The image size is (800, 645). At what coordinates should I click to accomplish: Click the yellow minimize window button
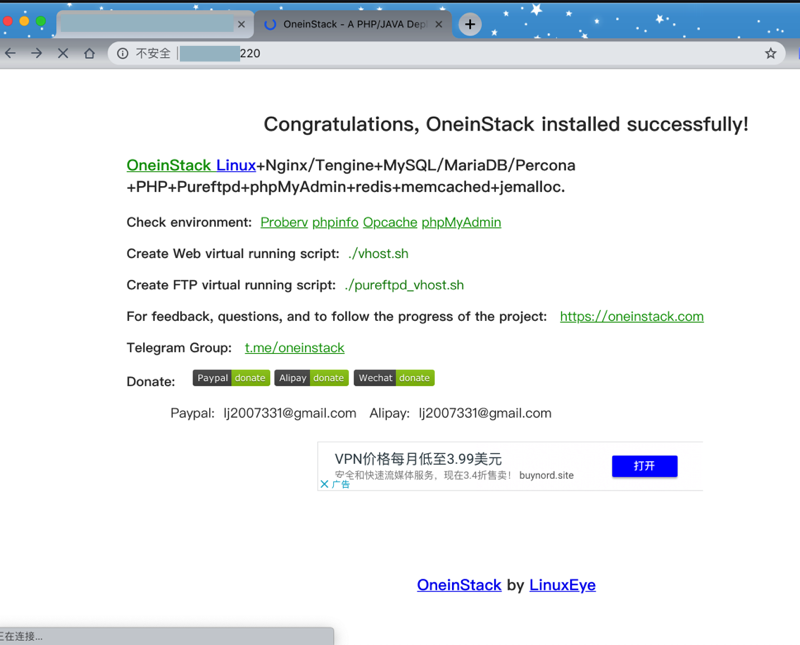[x=24, y=21]
